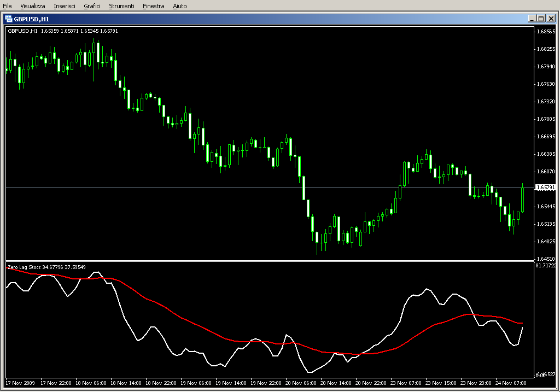Click the 1.64510 price scale label
The height and width of the screenshot is (392, 560).
[546, 259]
